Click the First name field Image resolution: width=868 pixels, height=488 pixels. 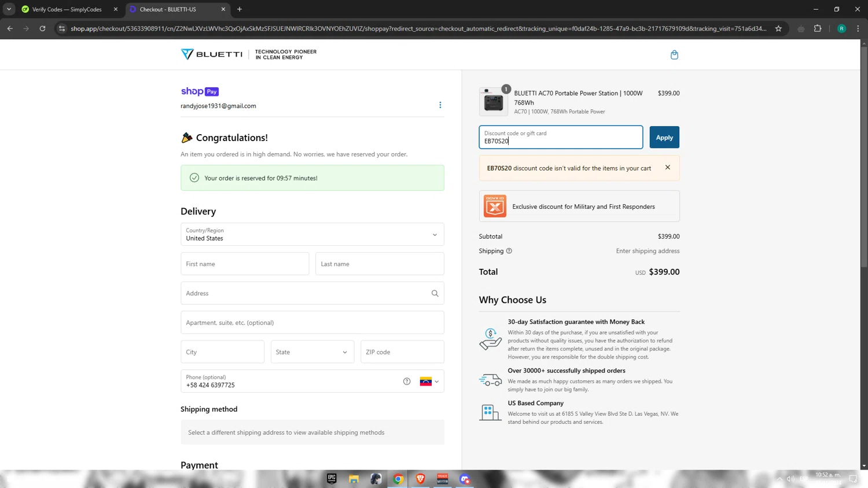click(x=245, y=264)
